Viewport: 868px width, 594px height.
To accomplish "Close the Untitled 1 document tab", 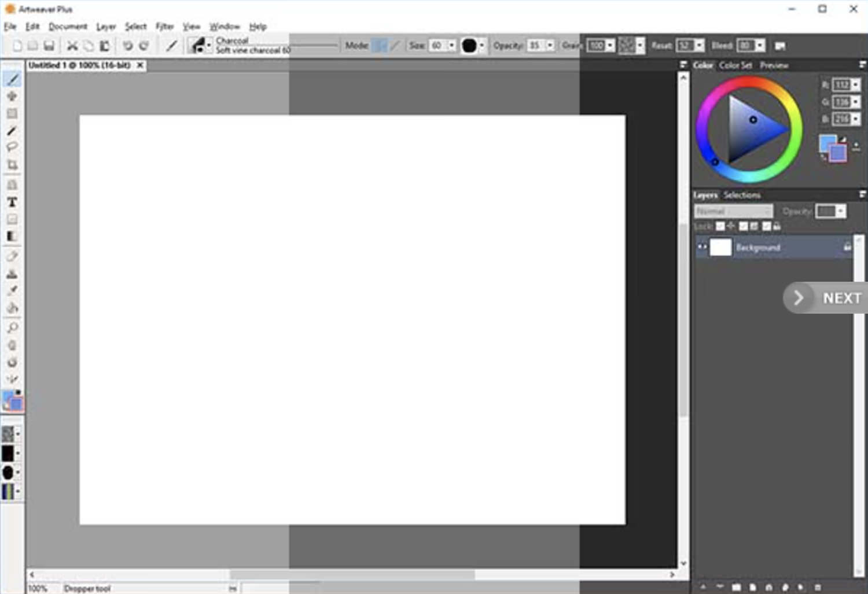I will [x=140, y=65].
